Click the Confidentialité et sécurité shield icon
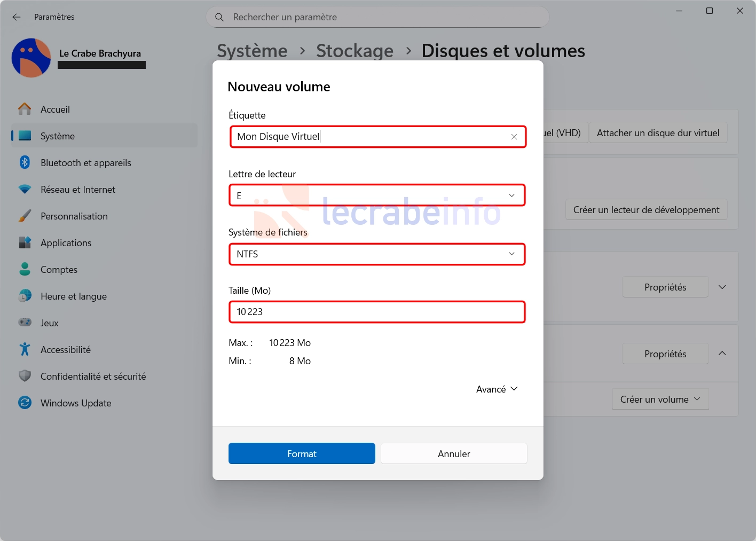 pyautogui.click(x=25, y=376)
